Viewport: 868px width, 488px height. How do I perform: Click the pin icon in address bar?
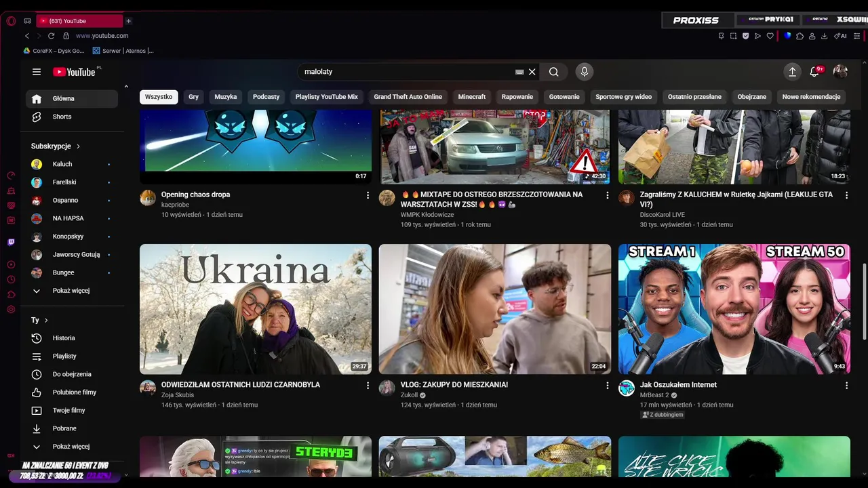(x=721, y=36)
